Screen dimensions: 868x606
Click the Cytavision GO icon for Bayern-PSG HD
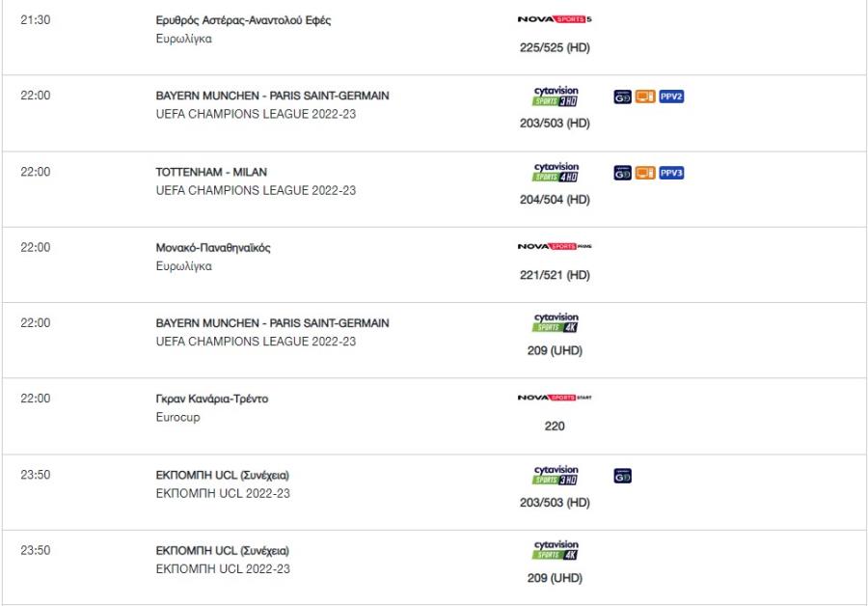[x=623, y=96]
